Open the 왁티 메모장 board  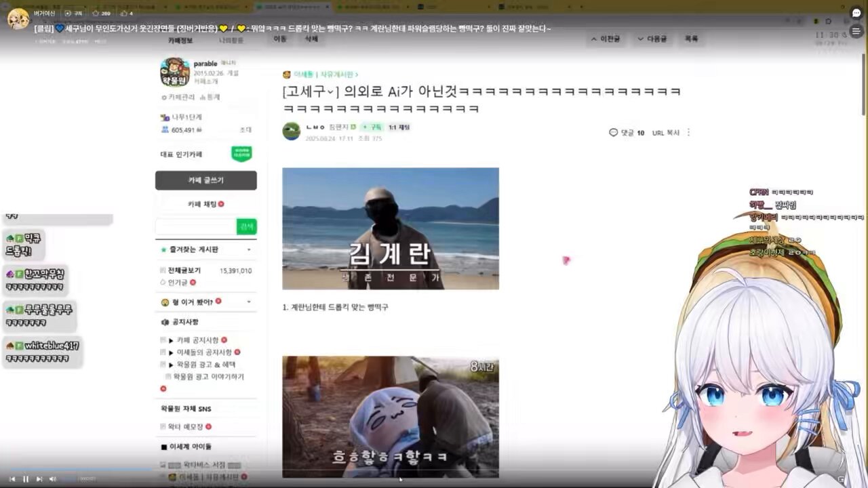186,426
